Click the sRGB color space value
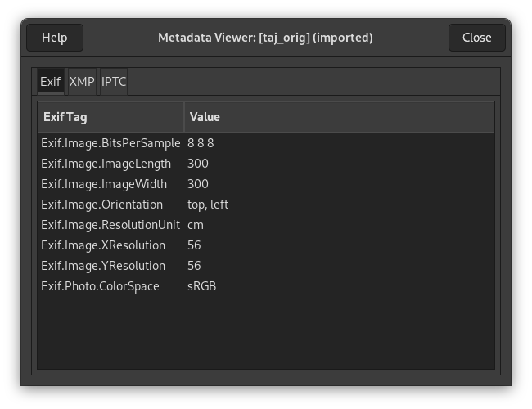The image size is (532, 409). 201,286
